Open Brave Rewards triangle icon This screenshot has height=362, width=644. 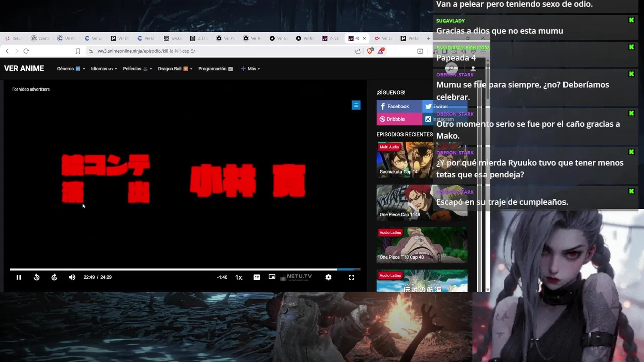coord(381,51)
